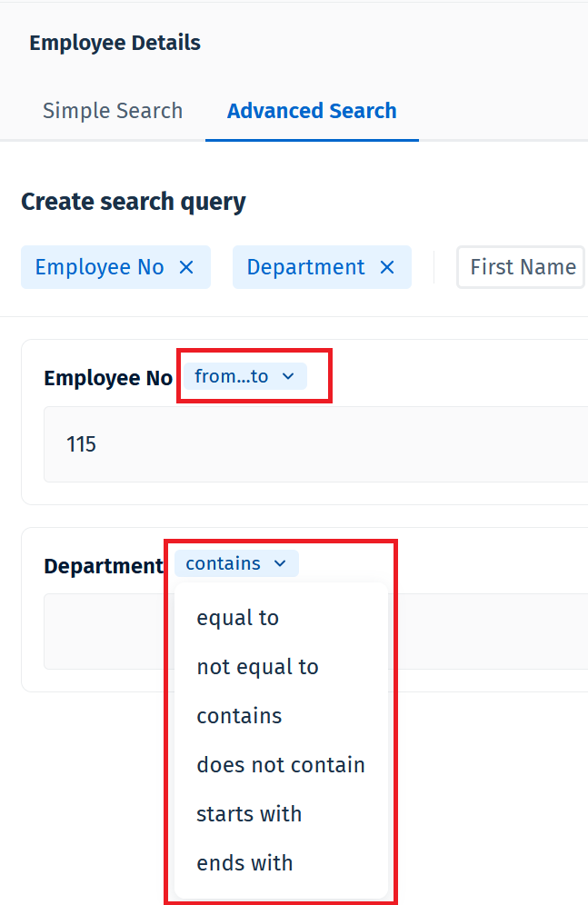This screenshot has height=905, width=588.
Task: Click the Create search query heading
Action: (x=133, y=202)
